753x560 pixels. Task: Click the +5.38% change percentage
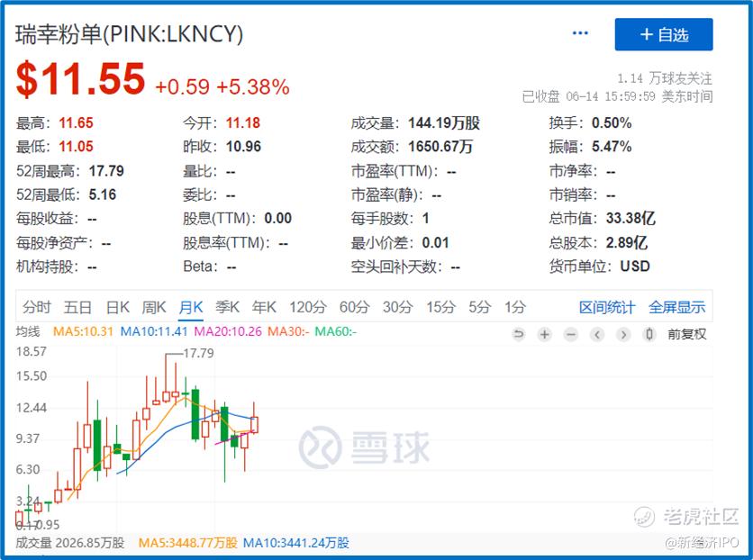click(252, 86)
